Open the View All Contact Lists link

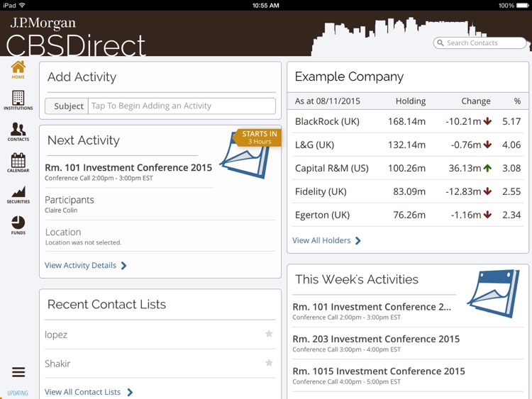(x=82, y=392)
